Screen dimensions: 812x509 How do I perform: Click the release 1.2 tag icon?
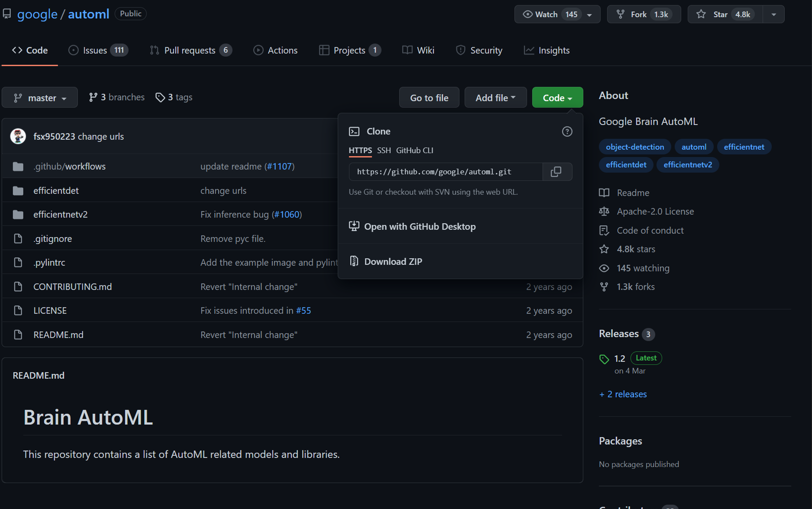click(x=604, y=359)
